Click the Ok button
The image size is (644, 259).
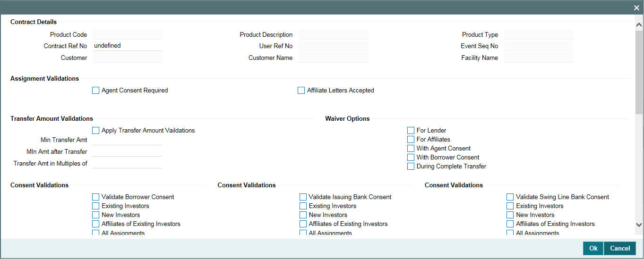(x=593, y=248)
